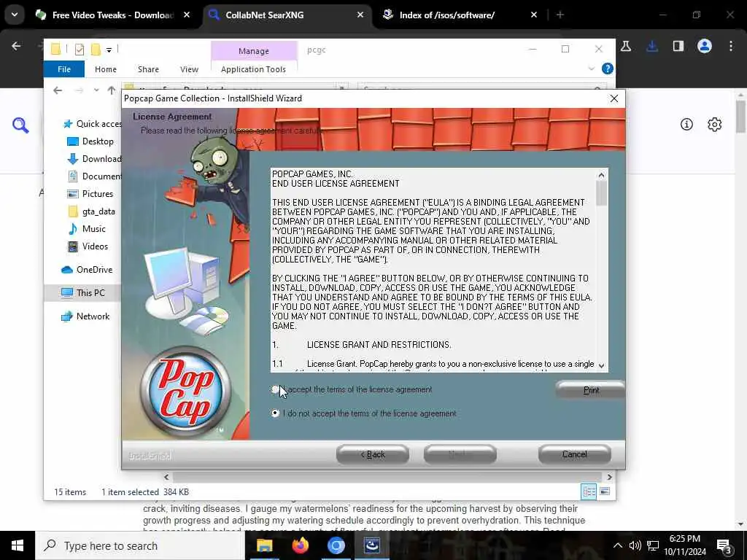This screenshot has height=560, width=747.
Task: Open notification center icon
Action: coord(724,547)
